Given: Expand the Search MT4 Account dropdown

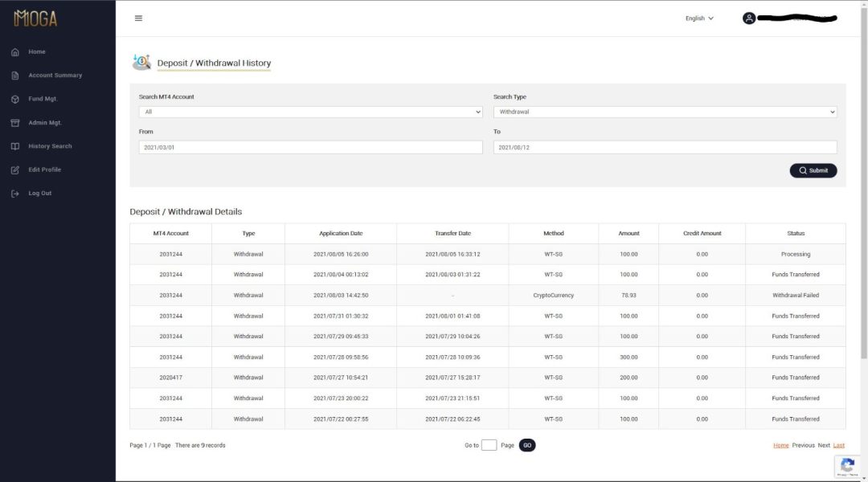Looking at the screenshot, I should [x=310, y=112].
